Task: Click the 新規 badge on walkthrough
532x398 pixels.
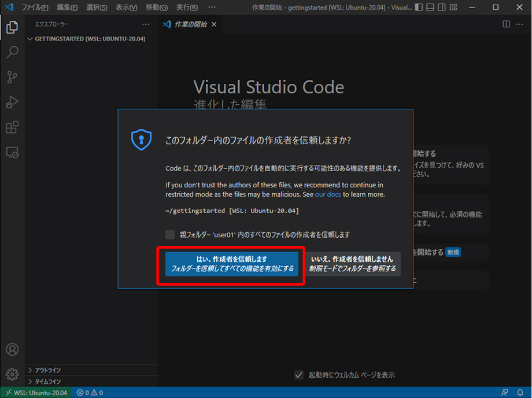Action: 453,252
